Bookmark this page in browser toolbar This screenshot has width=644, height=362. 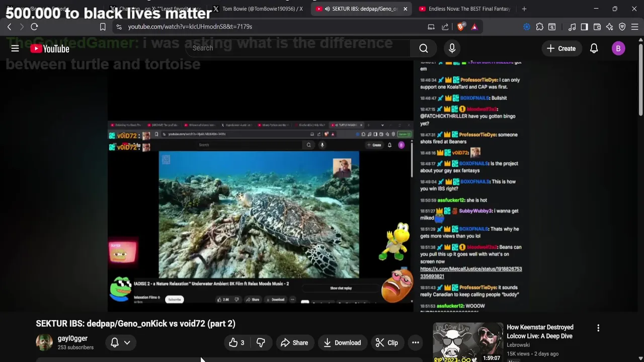(x=103, y=27)
